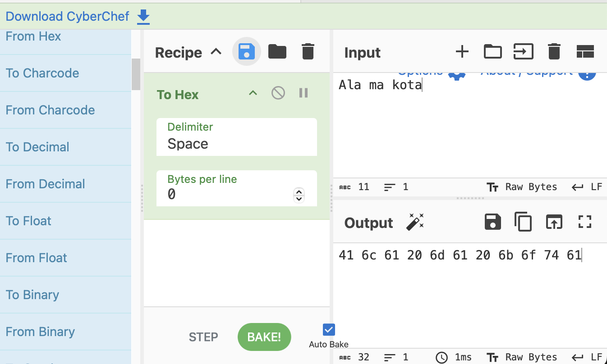The width and height of the screenshot is (607, 364).
Task: Clear the recipe with trash icon
Action: pos(308,52)
